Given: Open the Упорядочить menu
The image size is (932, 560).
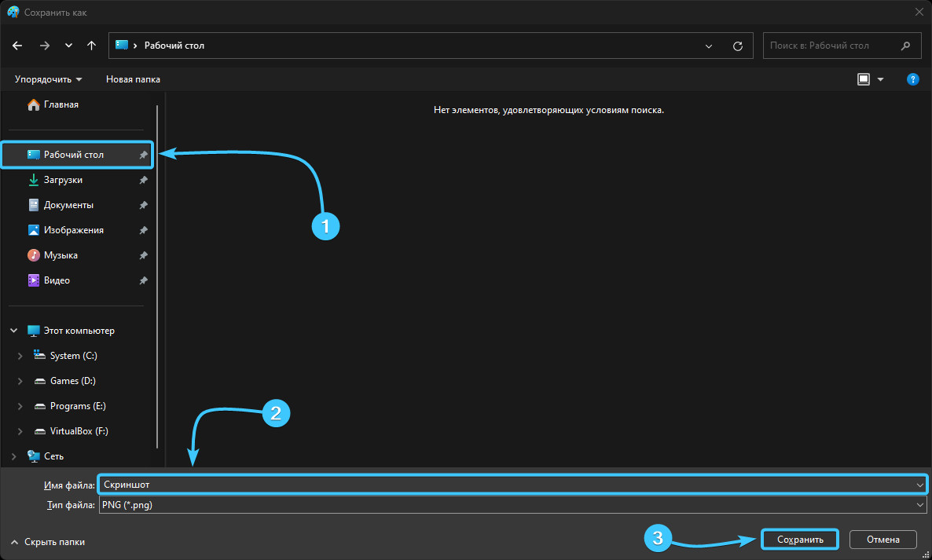Looking at the screenshot, I should coord(48,79).
